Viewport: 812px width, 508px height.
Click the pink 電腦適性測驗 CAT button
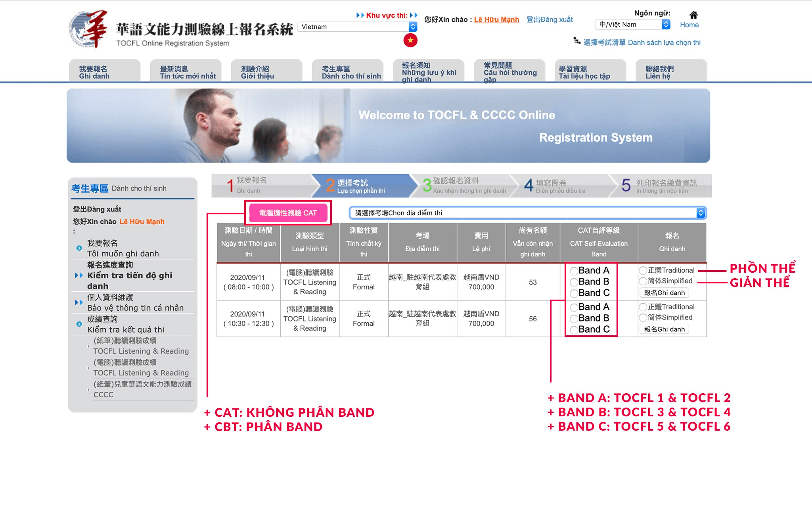[288, 213]
